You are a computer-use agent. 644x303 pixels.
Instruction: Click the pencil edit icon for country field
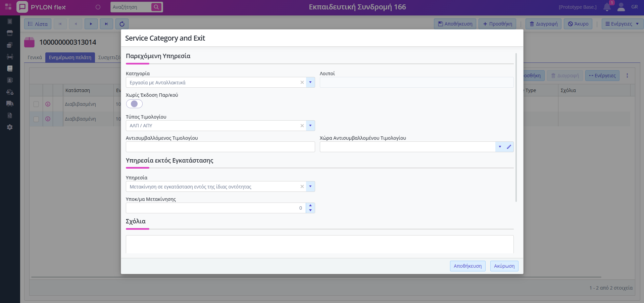coord(509,147)
